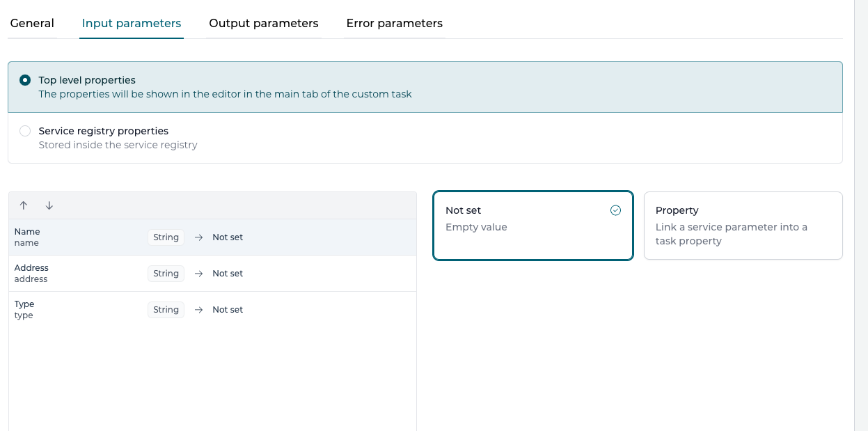Switch to the Input parameters tab
The width and height of the screenshot is (868, 431).
tap(131, 23)
